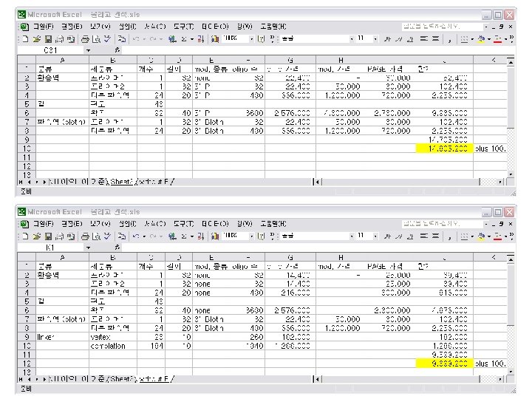
Task: Open zoom percentage dropdown in top window
Action: (251, 39)
